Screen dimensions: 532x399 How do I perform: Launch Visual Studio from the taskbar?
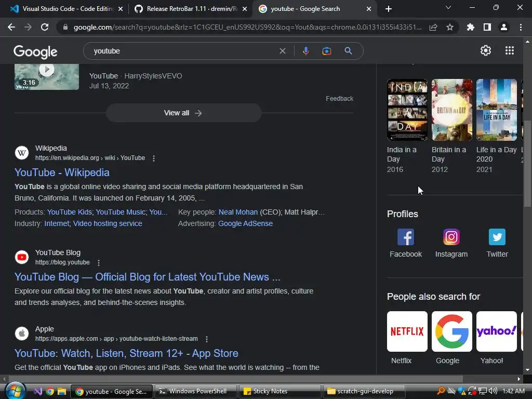37,392
